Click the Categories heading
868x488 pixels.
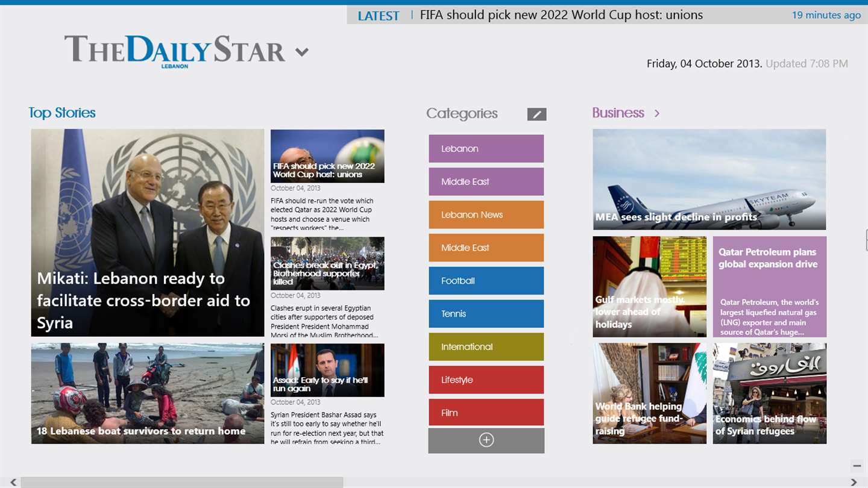pyautogui.click(x=462, y=113)
